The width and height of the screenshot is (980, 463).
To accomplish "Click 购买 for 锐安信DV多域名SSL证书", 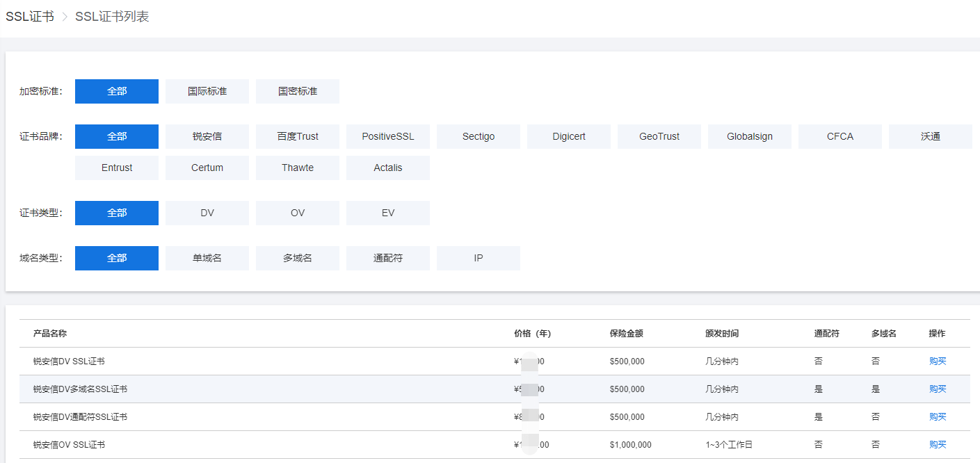I will pyautogui.click(x=938, y=389).
